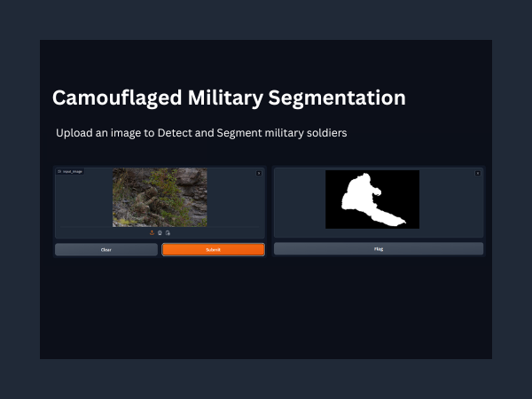Image resolution: width=532 pixels, height=399 pixels.
Task: Click the Camouflaged Military Segmentation heading
Action: (229, 98)
